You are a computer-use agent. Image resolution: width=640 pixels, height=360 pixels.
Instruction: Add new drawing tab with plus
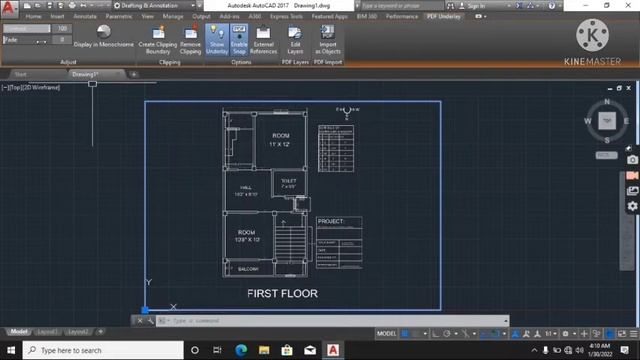(133, 74)
